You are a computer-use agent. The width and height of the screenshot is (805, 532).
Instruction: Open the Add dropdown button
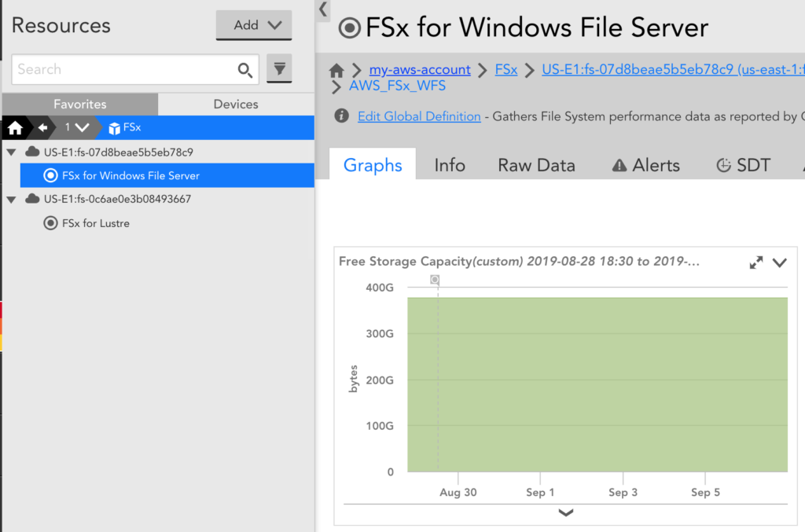(x=254, y=25)
